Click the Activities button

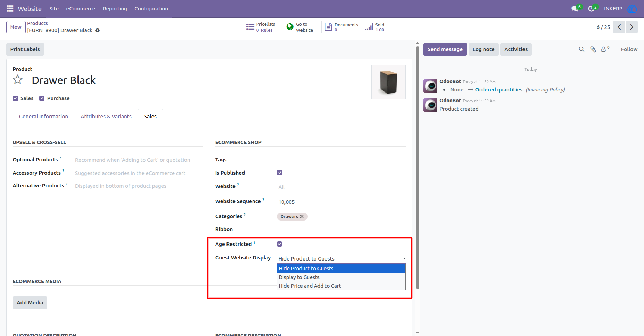(516, 49)
